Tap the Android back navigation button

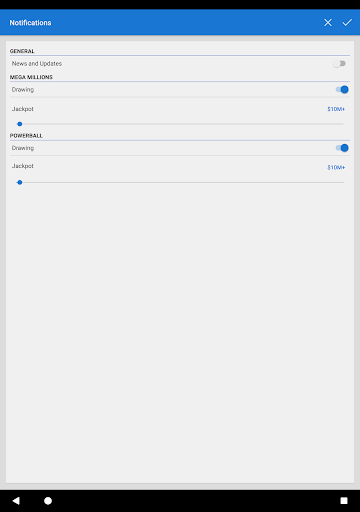pyautogui.click(x=16, y=500)
